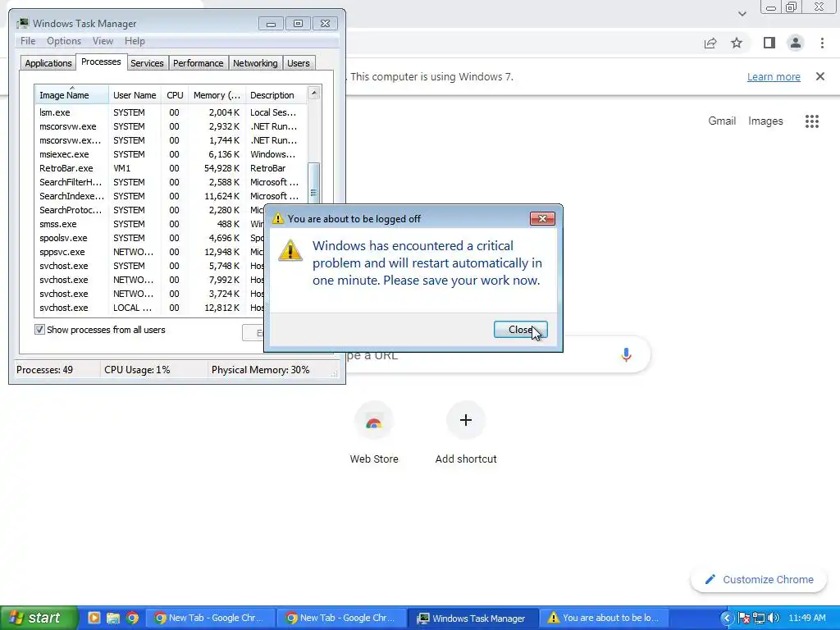Sort by the Memory column header
The width and height of the screenshot is (840, 630).
point(217,95)
